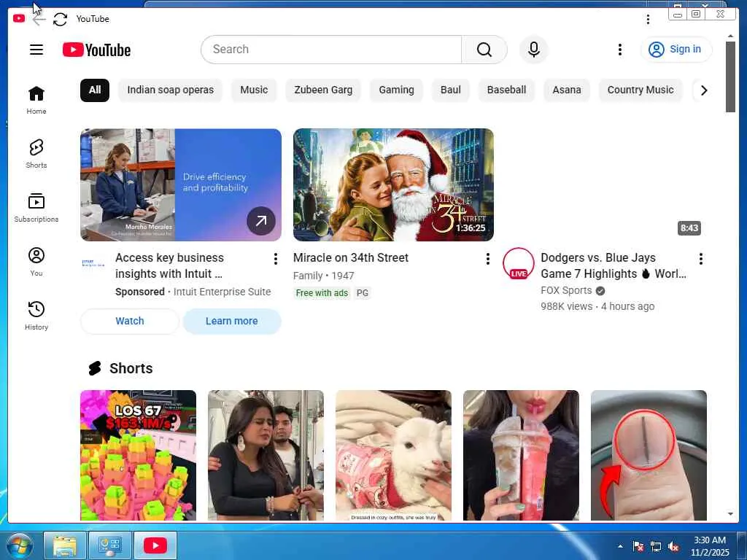Open Access key business insights ad title
The height and width of the screenshot is (560, 747).
point(169,265)
